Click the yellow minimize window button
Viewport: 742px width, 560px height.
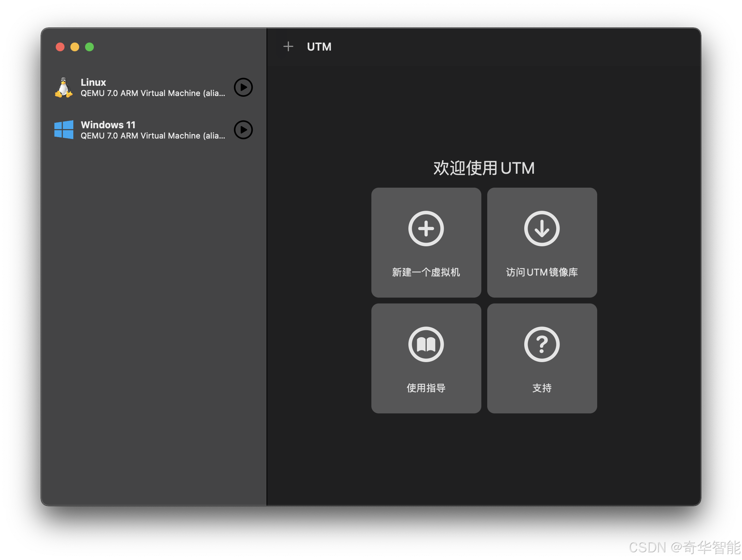pyautogui.click(x=75, y=47)
